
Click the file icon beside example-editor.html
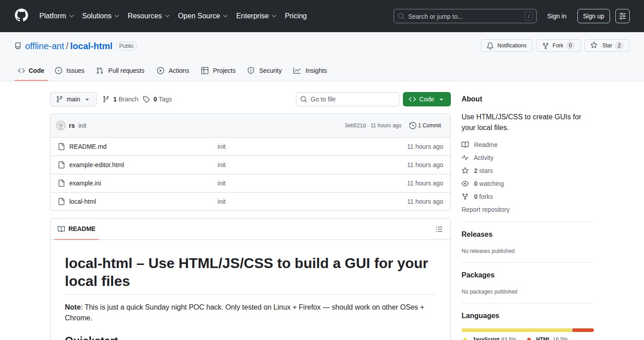62,165
